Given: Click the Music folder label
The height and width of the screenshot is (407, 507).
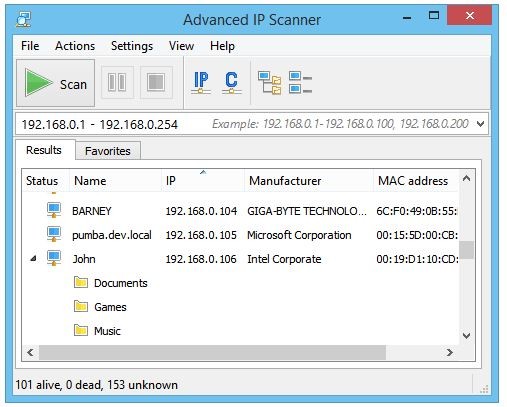Looking at the screenshot, I should pos(107,331).
